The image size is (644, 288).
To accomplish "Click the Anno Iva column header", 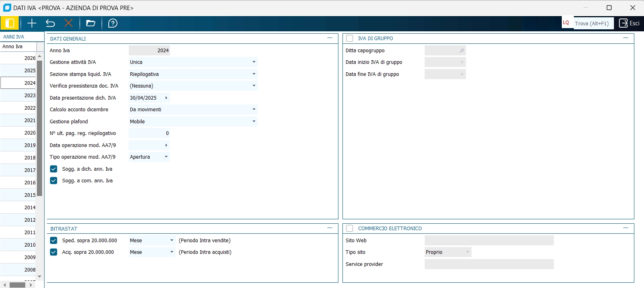I will [x=18, y=47].
